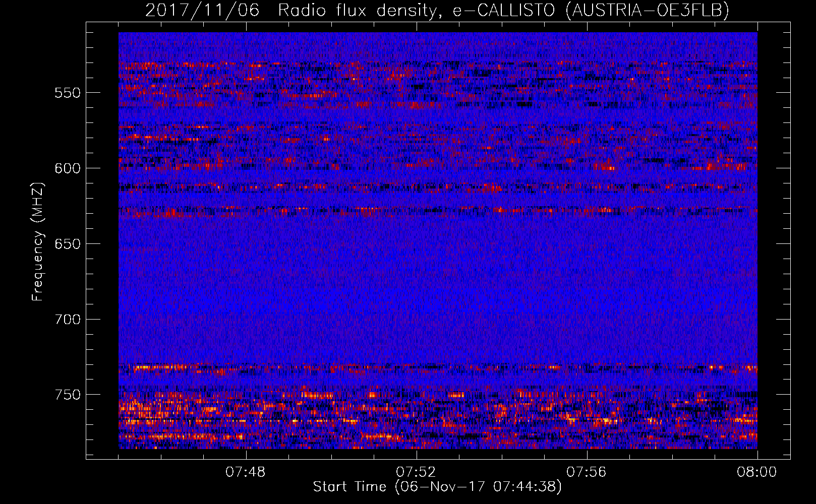The image size is (816, 504).
Task: Select the 700 frequency axis label
Action: 68,320
